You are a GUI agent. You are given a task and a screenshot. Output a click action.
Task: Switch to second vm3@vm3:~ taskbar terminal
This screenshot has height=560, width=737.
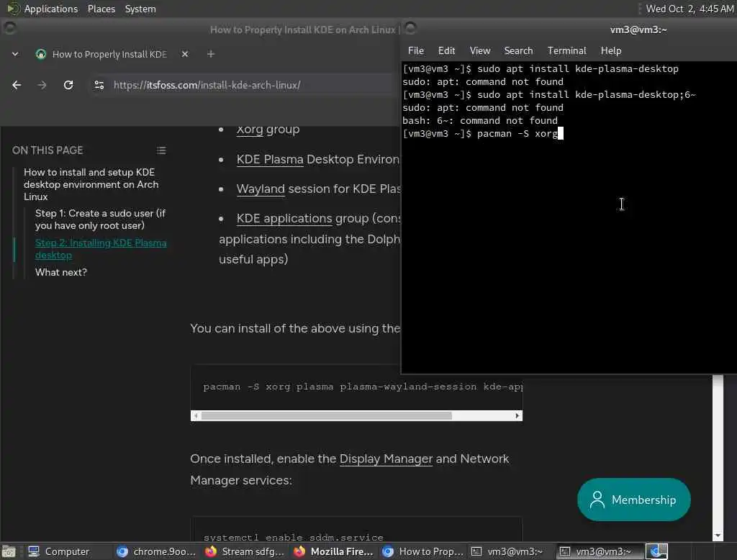tap(599, 551)
